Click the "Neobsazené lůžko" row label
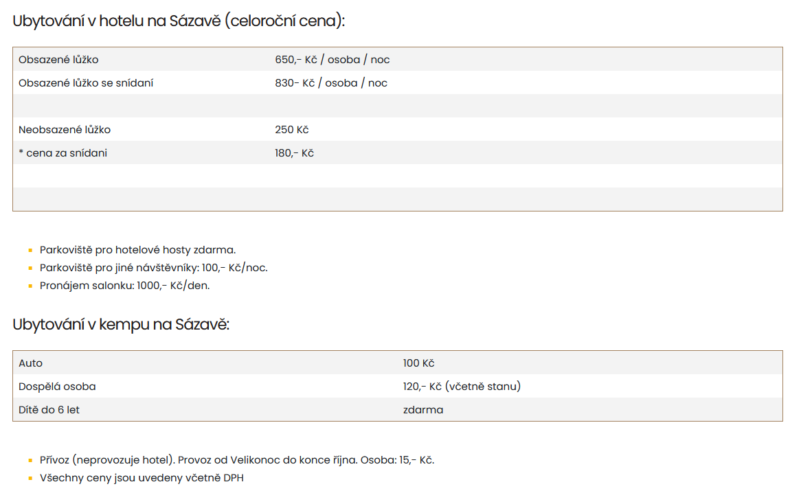 click(x=65, y=130)
